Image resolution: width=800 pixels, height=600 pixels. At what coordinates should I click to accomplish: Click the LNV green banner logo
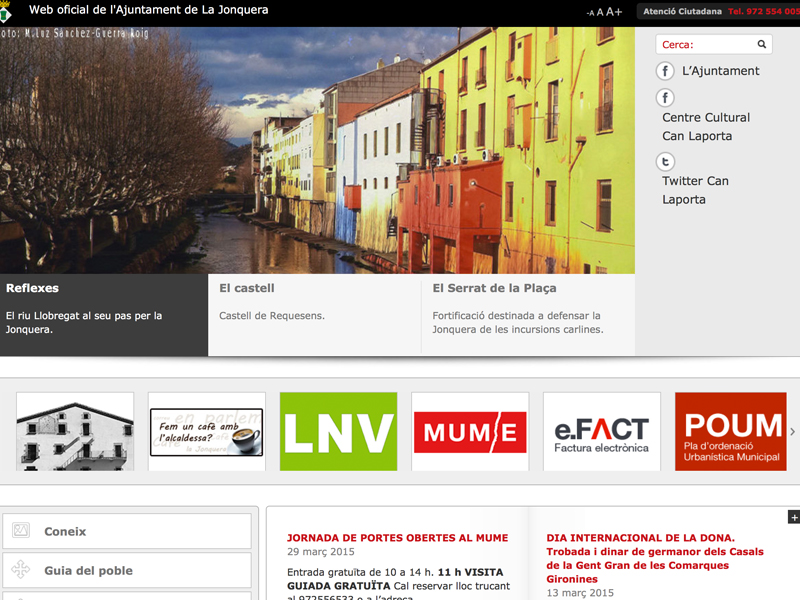click(x=338, y=431)
